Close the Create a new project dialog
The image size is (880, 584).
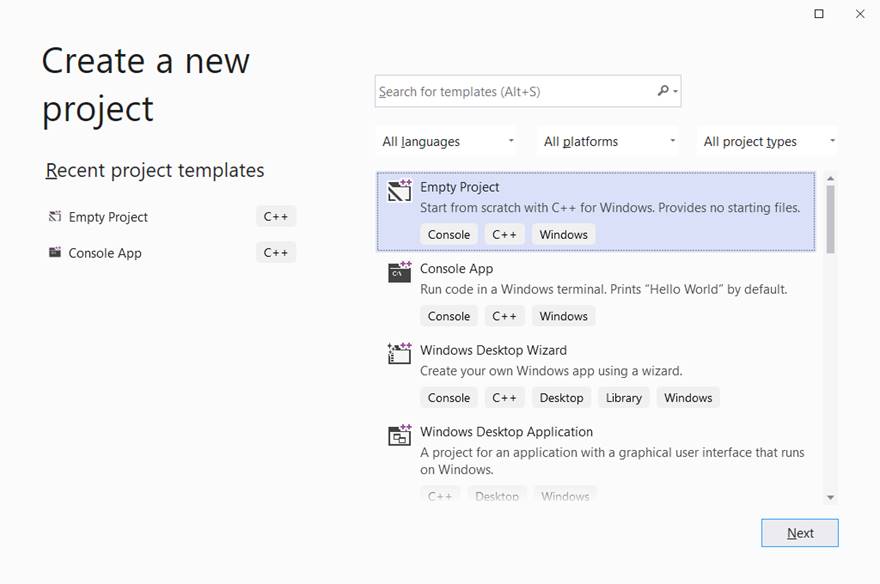860,14
